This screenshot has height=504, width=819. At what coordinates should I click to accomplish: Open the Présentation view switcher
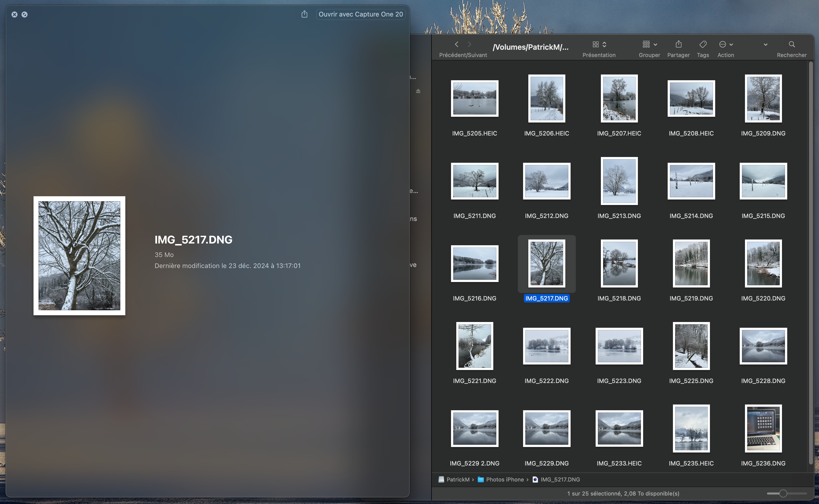tap(599, 44)
